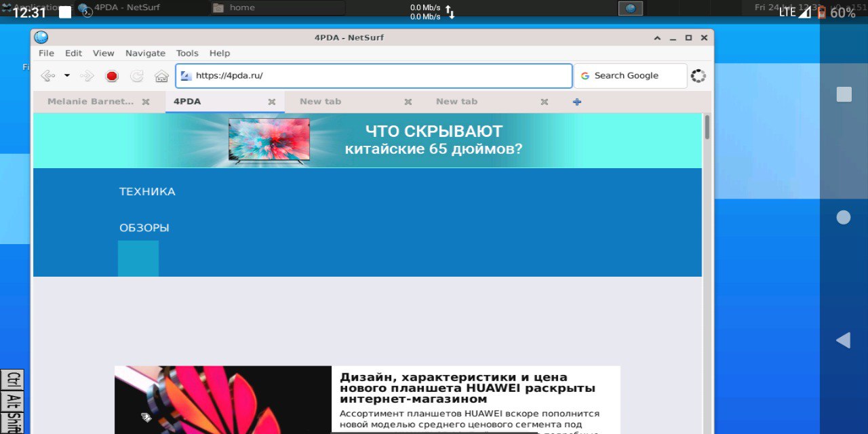Click the light blue square under ОБЗОРЫ
The height and width of the screenshot is (434, 868).
coord(138,258)
